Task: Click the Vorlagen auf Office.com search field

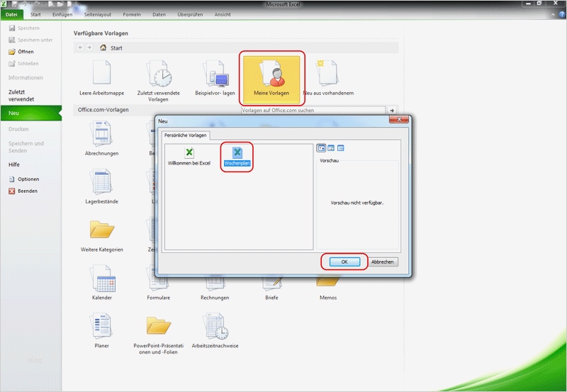Action: pyautogui.click(x=313, y=111)
